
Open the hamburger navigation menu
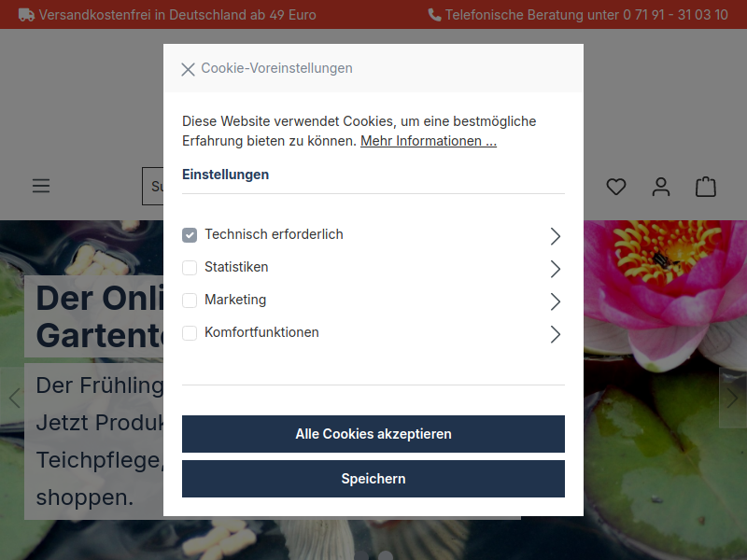click(x=41, y=186)
